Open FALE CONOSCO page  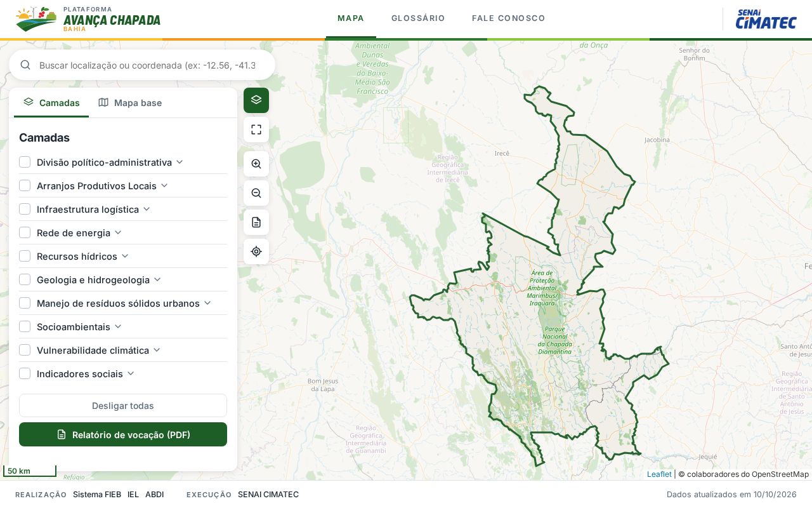pos(509,18)
